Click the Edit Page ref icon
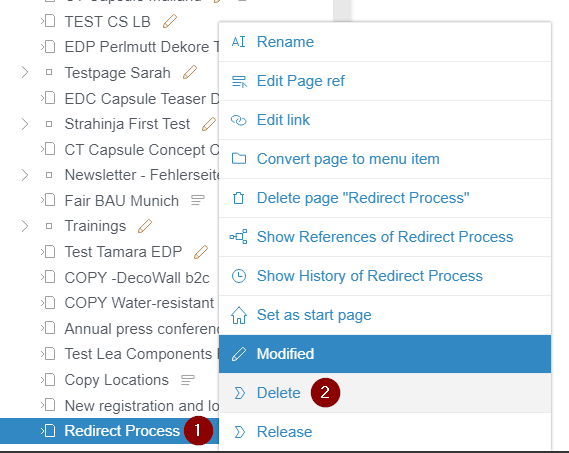The width and height of the screenshot is (569, 453). 239,81
